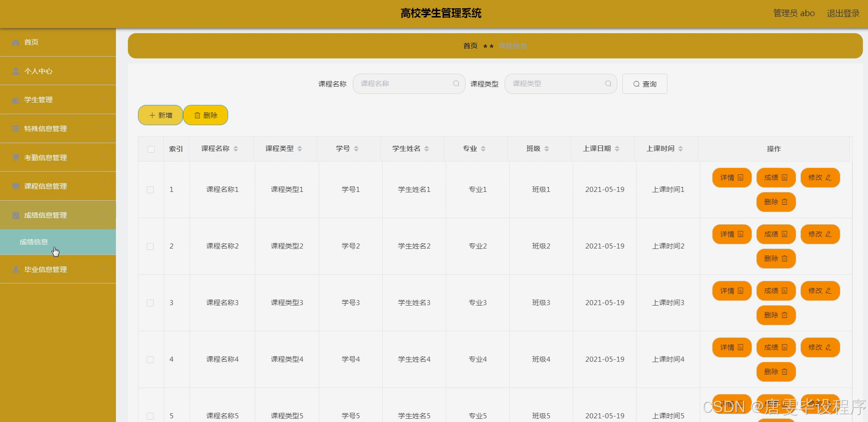Tick the checkbox for row 课程名称1
The image size is (868, 422).
pyautogui.click(x=150, y=190)
